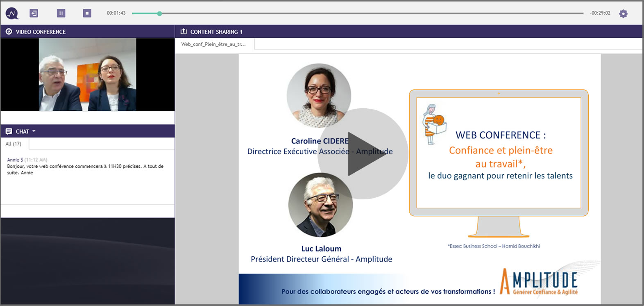
Task: Click the VIDEO CONFERENCE panel header
Action: (x=87, y=32)
